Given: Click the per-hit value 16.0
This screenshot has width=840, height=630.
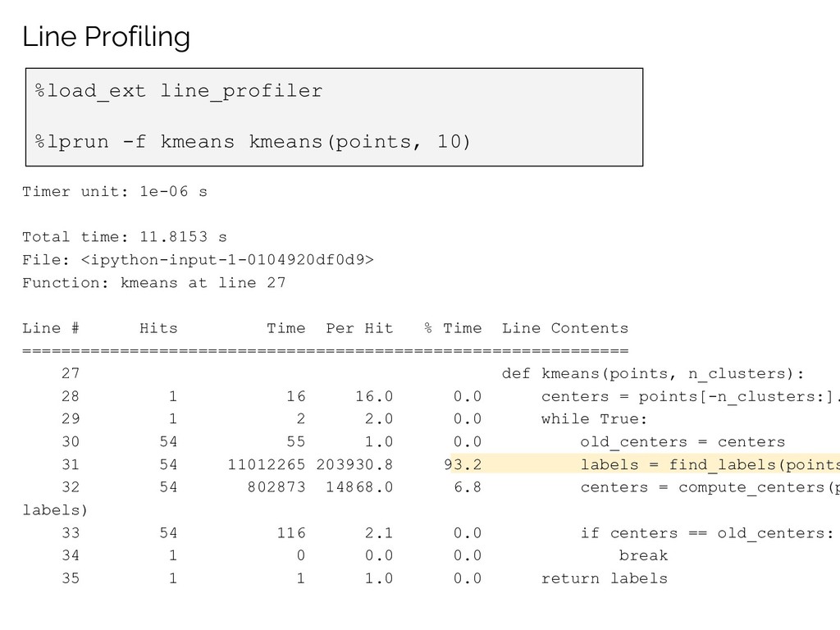Looking at the screenshot, I should [x=374, y=396].
